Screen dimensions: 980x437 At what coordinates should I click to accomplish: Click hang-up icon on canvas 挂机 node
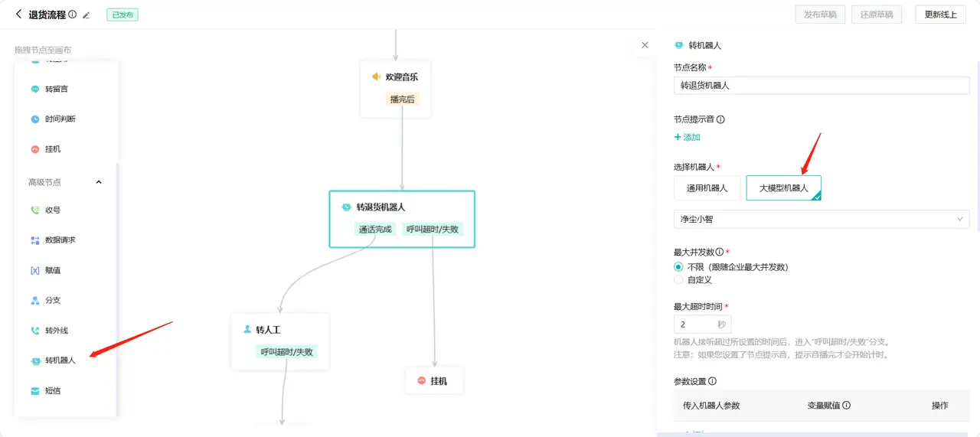coord(421,380)
